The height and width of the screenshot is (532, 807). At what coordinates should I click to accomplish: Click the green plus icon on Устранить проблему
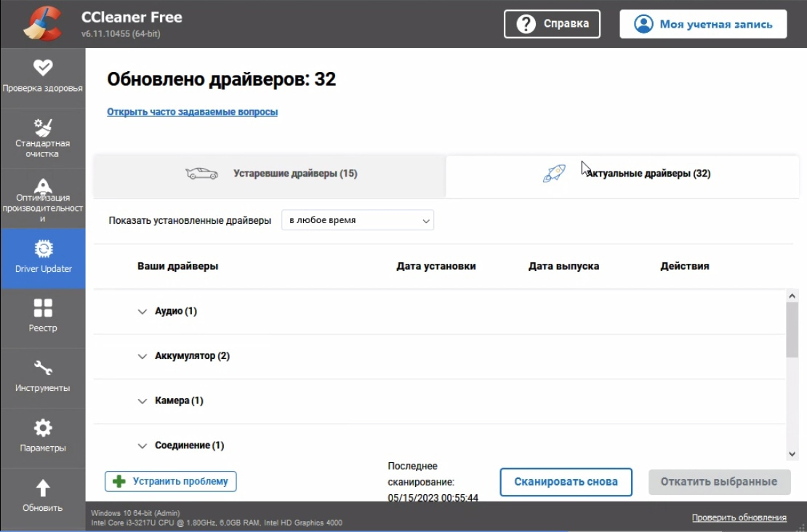pyautogui.click(x=119, y=482)
